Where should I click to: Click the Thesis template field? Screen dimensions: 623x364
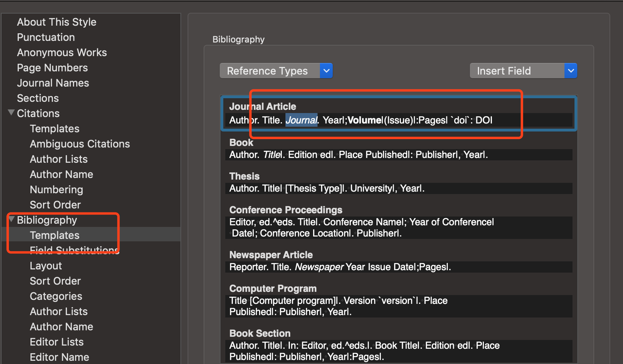pyautogui.click(x=399, y=188)
